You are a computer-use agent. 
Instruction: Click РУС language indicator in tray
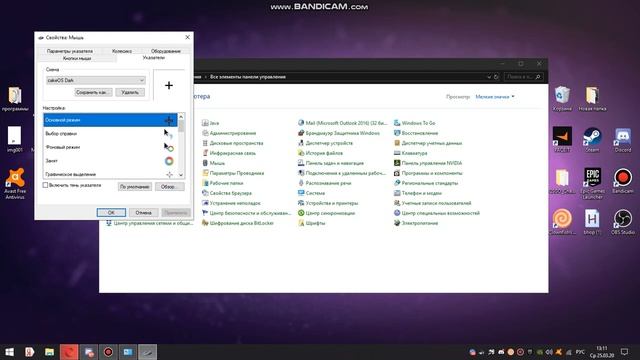coord(580,352)
